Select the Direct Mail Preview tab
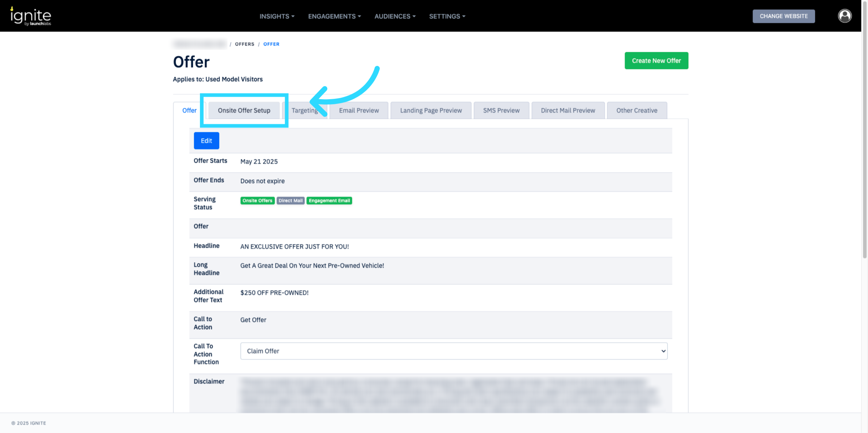 [x=568, y=110]
